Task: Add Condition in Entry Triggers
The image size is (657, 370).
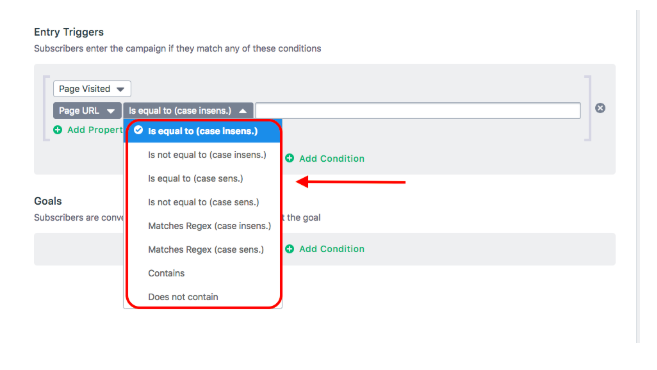Action: (x=325, y=158)
